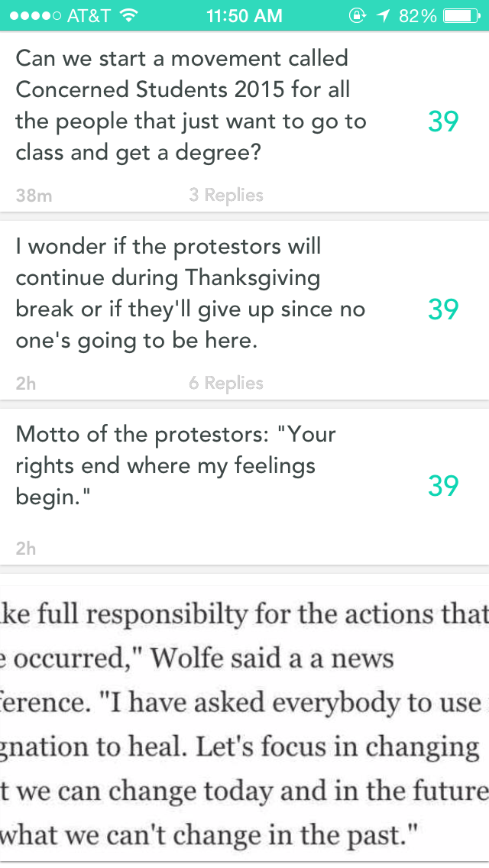Tap the AT&T carrier label
This screenshot has height=868, width=489.
89,15
